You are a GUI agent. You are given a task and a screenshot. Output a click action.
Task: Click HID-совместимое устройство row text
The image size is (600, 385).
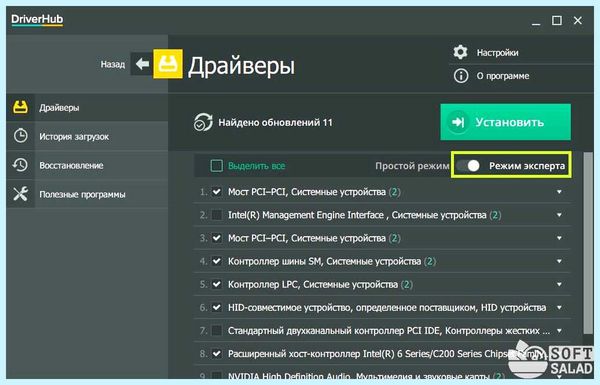pos(387,308)
